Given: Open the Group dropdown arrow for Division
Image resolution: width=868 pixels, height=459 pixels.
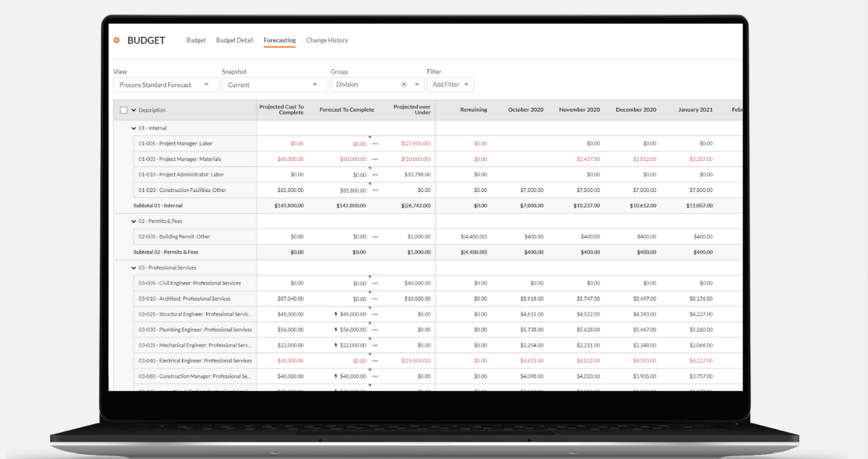Looking at the screenshot, I should (417, 85).
